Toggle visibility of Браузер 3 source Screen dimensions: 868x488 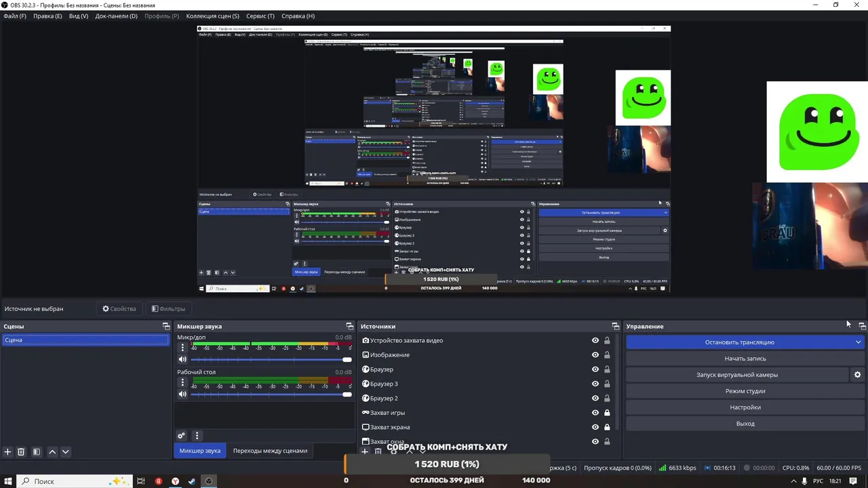(595, 384)
